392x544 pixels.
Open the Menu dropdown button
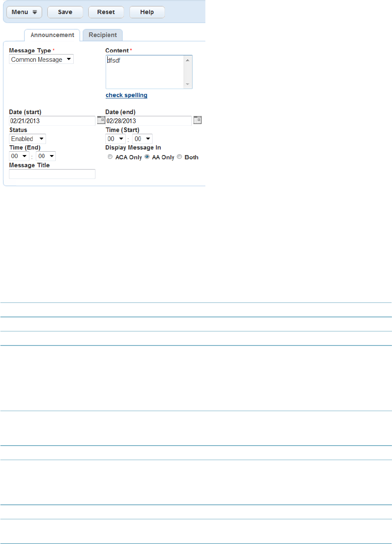(24, 12)
